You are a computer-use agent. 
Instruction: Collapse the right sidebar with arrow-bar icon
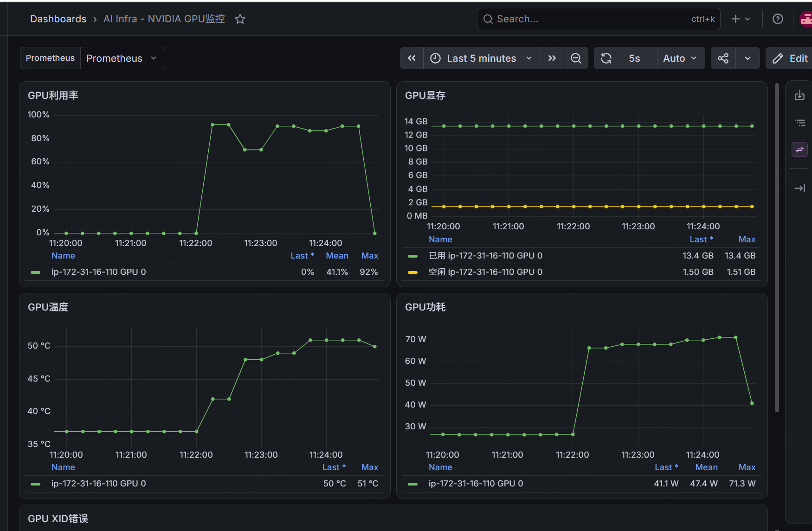coord(799,188)
